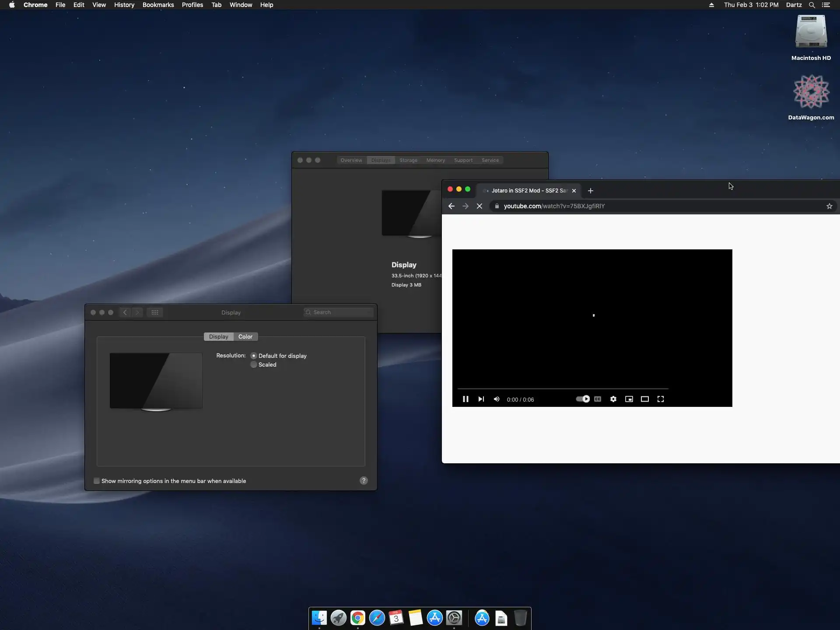The image size is (840, 630).
Task: Open the video player settings gear
Action: pyautogui.click(x=613, y=399)
